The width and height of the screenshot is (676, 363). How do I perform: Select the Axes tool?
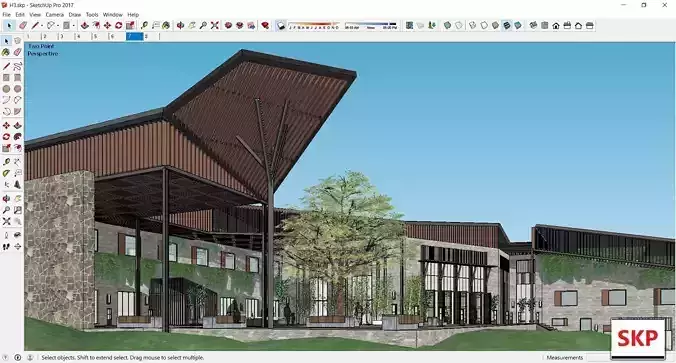click(x=6, y=185)
